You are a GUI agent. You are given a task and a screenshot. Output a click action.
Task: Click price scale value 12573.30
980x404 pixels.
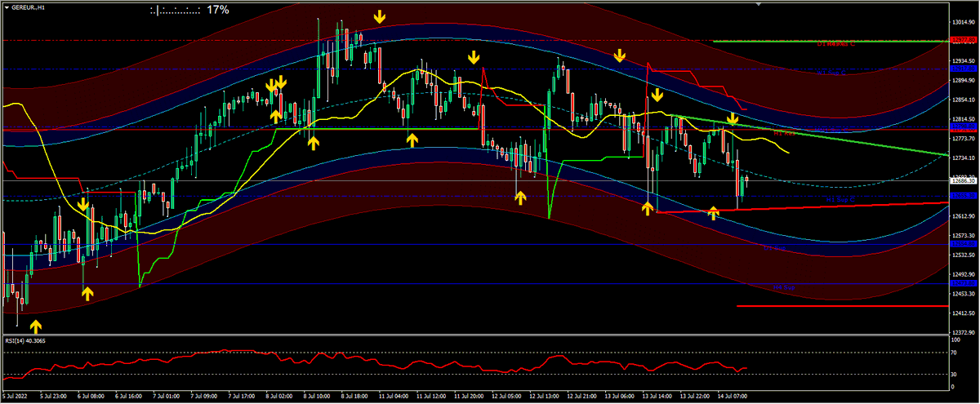coord(964,235)
